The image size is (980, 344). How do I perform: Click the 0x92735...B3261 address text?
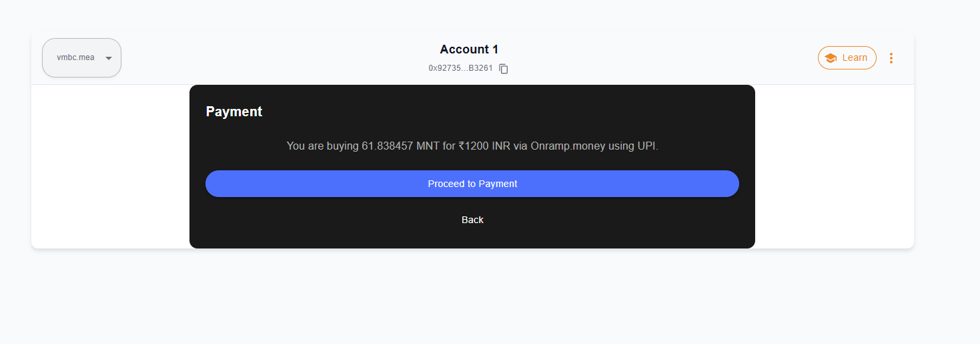point(460,68)
